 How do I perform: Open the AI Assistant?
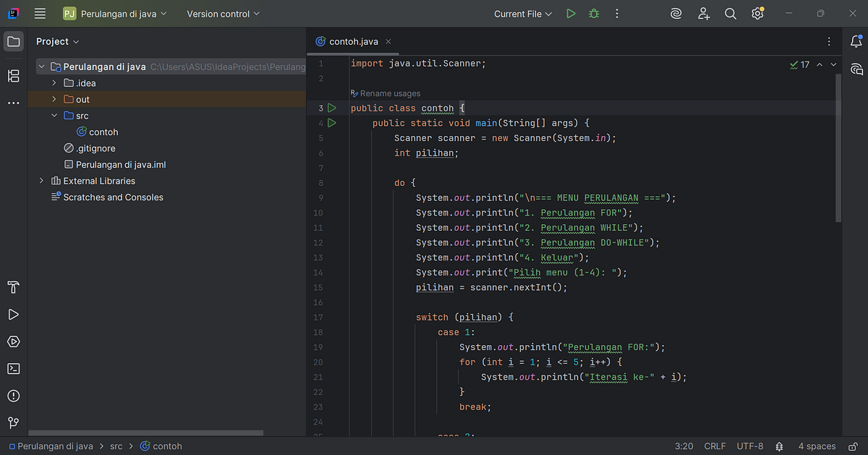[676, 13]
